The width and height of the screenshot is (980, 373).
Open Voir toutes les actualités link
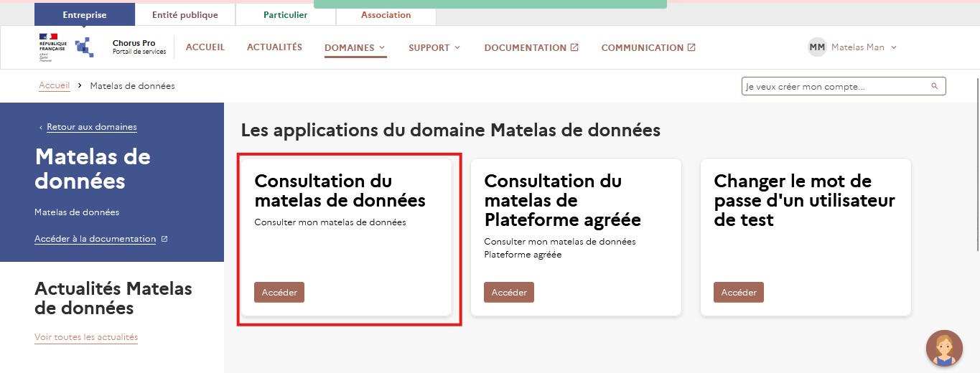tap(86, 337)
